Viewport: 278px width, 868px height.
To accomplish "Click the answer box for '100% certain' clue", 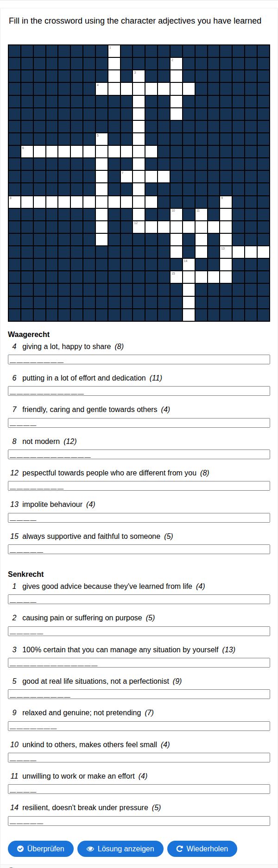I will coord(139,662).
